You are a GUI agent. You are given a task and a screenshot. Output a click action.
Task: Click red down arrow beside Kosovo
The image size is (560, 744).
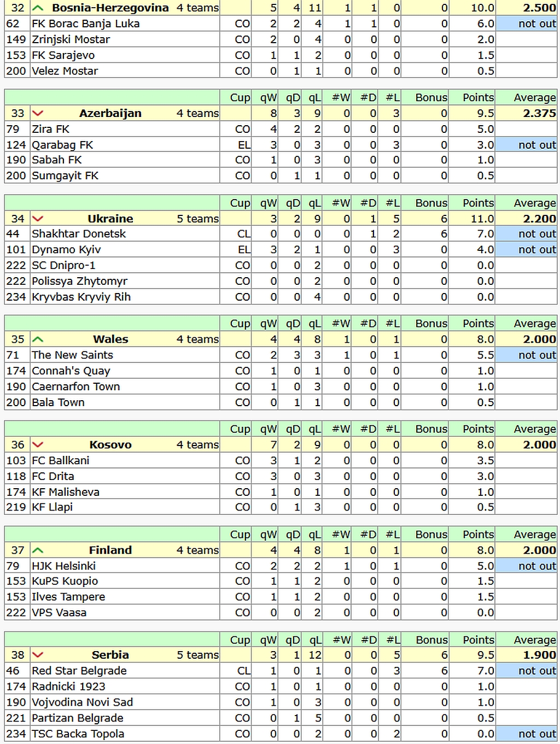38,444
